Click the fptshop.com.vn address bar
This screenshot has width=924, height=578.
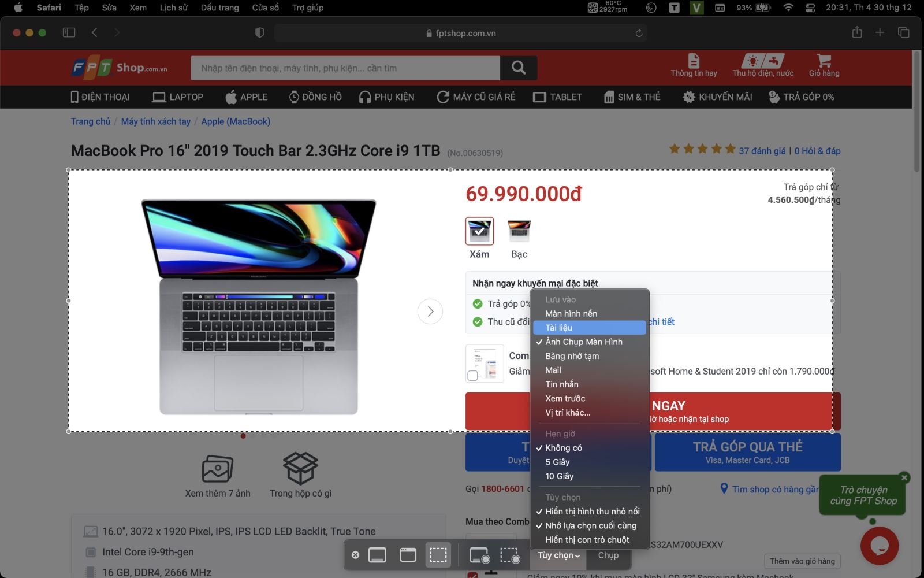click(x=460, y=34)
